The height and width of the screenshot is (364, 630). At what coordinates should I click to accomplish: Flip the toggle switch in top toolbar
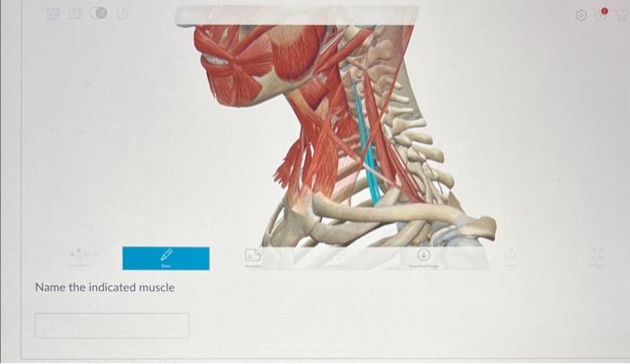click(98, 13)
